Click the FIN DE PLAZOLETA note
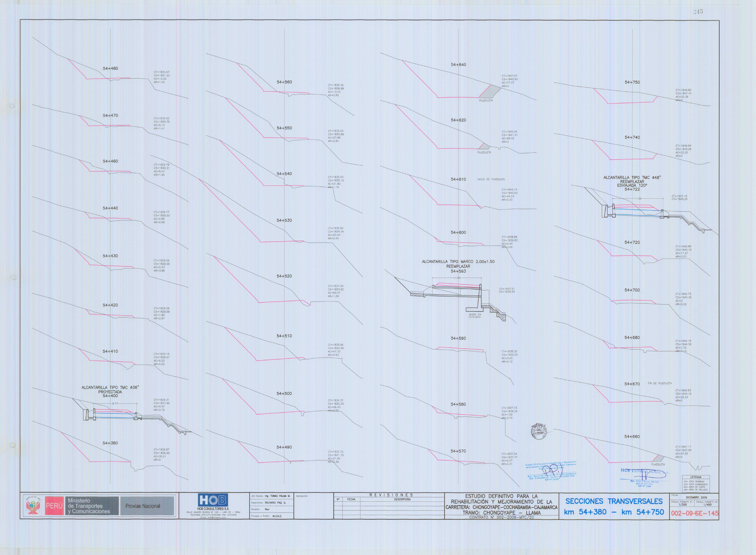This screenshot has width=756, height=555. [660, 383]
